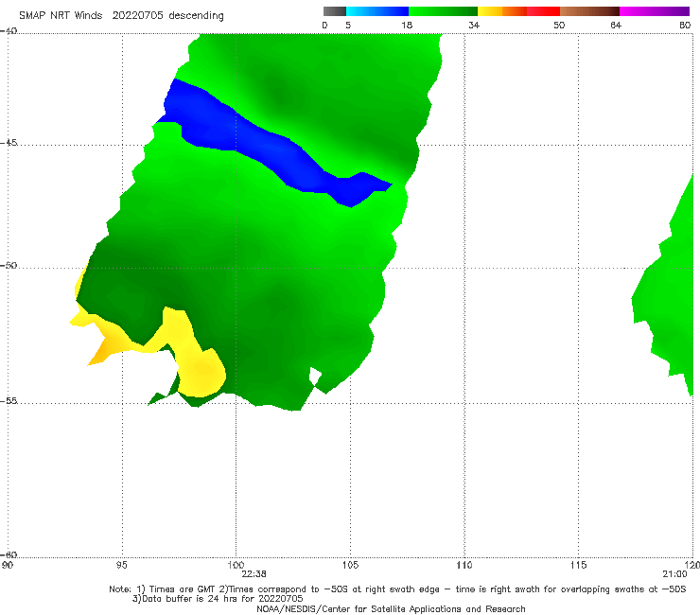The width and height of the screenshot is (700, 615).
Task: Click the magenta-purple segment of the colorbar
Action: (655, 11)
